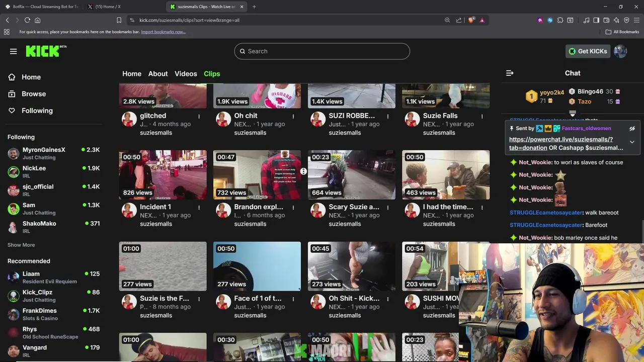Reload the page with the refresh icon
The width and height of the screenshot is (644, 362).
coord(27,20)
